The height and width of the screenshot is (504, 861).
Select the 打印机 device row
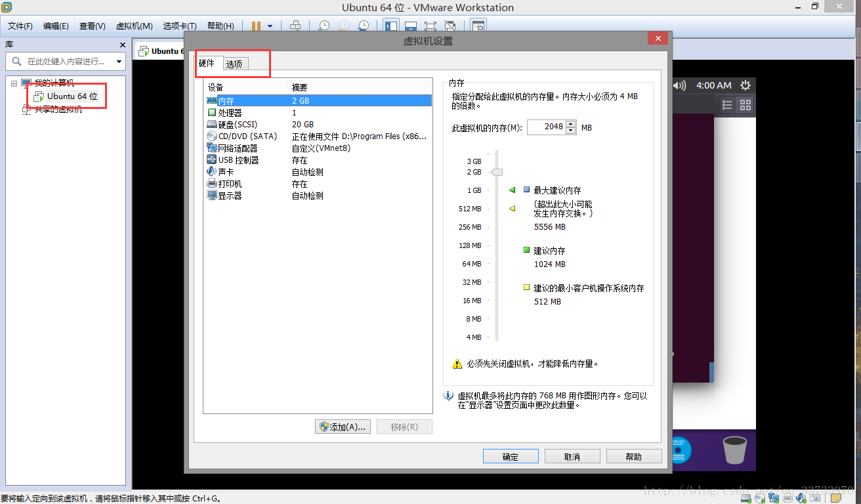(318, 184)
